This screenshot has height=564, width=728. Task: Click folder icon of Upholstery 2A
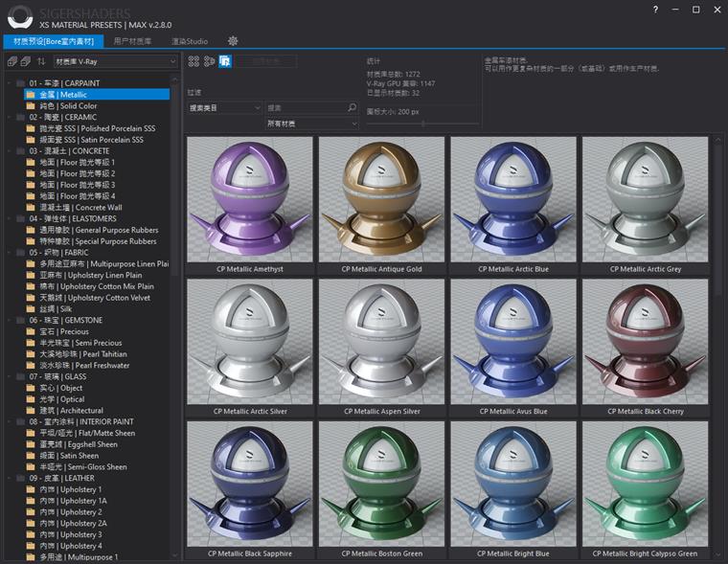(x=31, y=523)
